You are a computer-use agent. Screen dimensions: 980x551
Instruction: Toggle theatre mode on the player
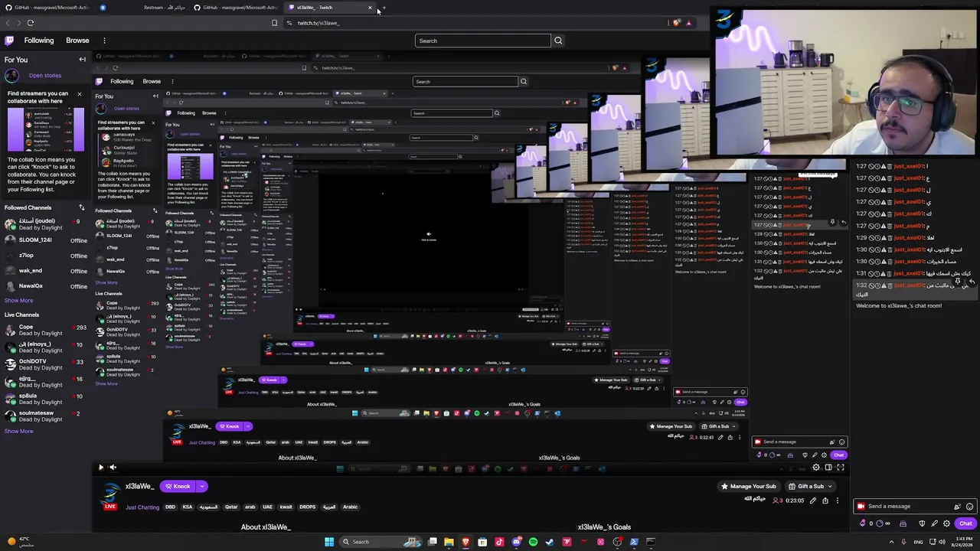[828, 468]
